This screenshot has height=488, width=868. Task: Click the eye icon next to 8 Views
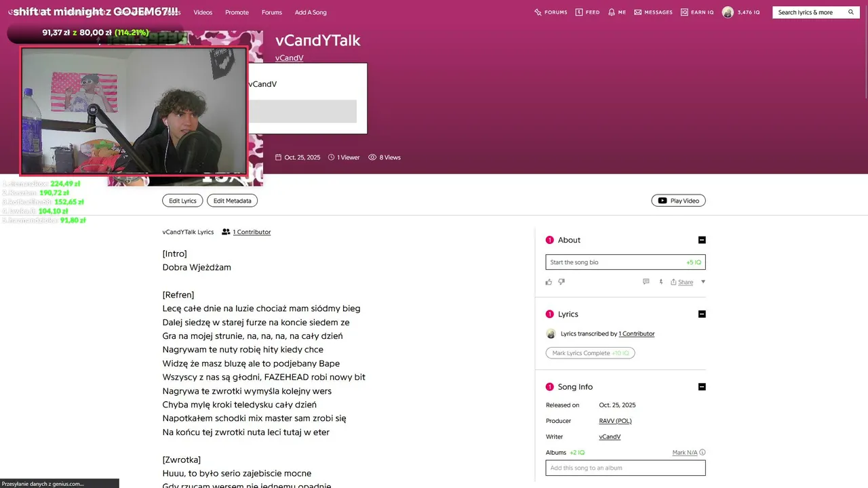pyautogui.click(x=372, y=157)
